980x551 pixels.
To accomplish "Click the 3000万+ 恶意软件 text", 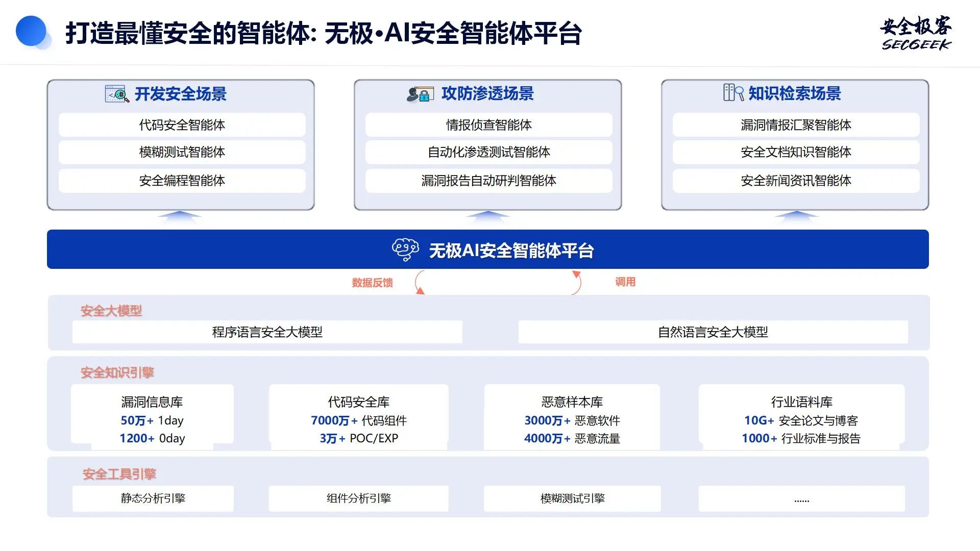I will [x=572, y=420].
